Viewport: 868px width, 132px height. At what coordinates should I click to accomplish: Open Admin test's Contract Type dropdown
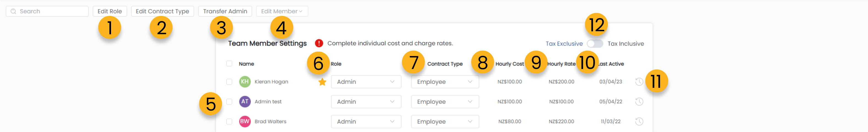(445, 102)
